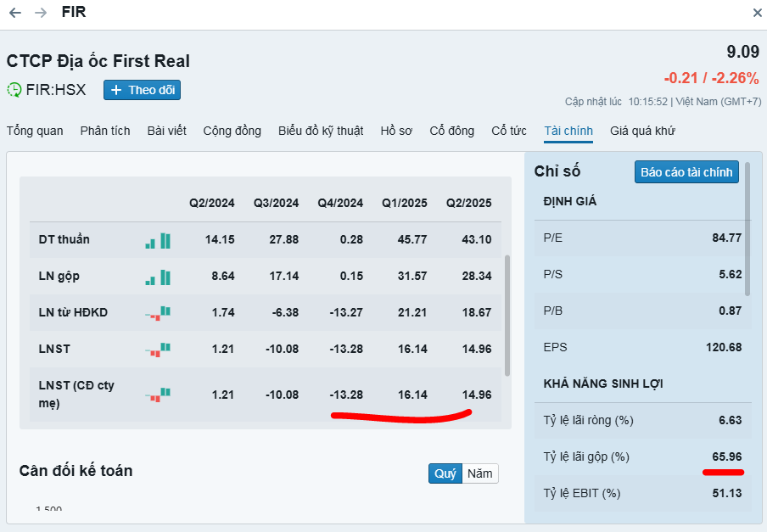The height and width of the screenshot is (532, 767).
Task: Select the Tài chính tab
Action: 568,131
